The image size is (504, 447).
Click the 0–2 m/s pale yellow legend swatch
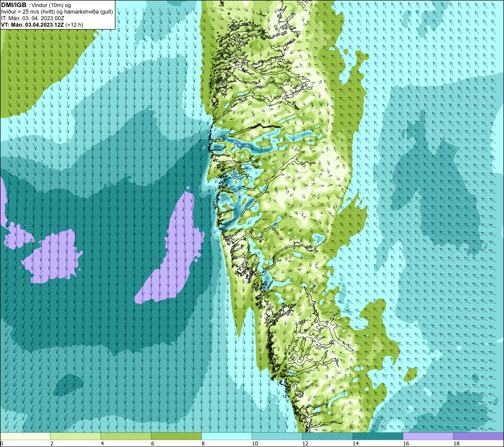(x=25, y=436)
